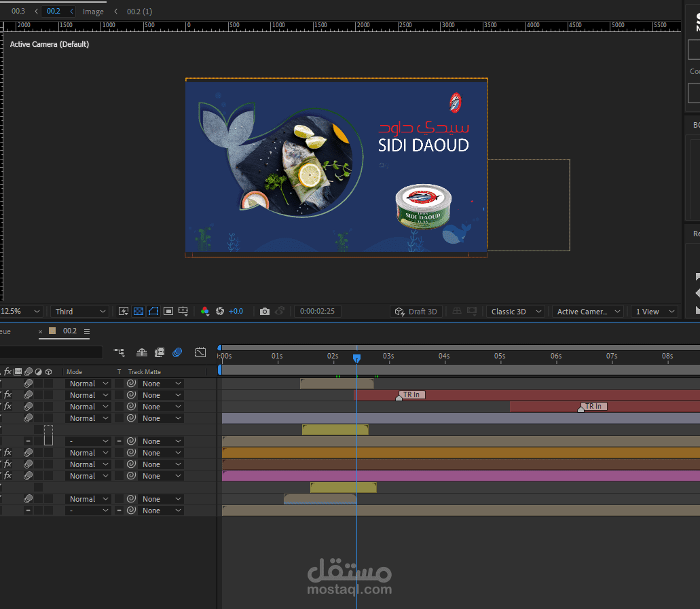Click the adjustment layer column header icon
This screenshot has width=700, height=609.
pyautogui.click(x=39, y=371)
